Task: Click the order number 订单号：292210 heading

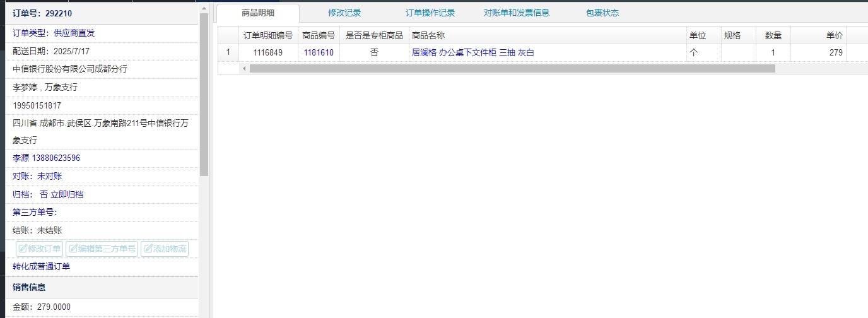Action: pos(42,13)
